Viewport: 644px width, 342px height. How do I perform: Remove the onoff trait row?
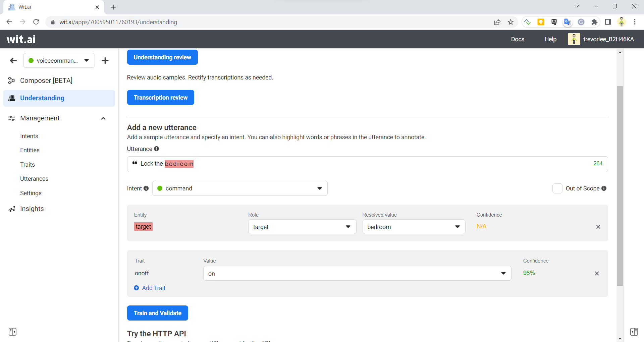tap(597, 274)
